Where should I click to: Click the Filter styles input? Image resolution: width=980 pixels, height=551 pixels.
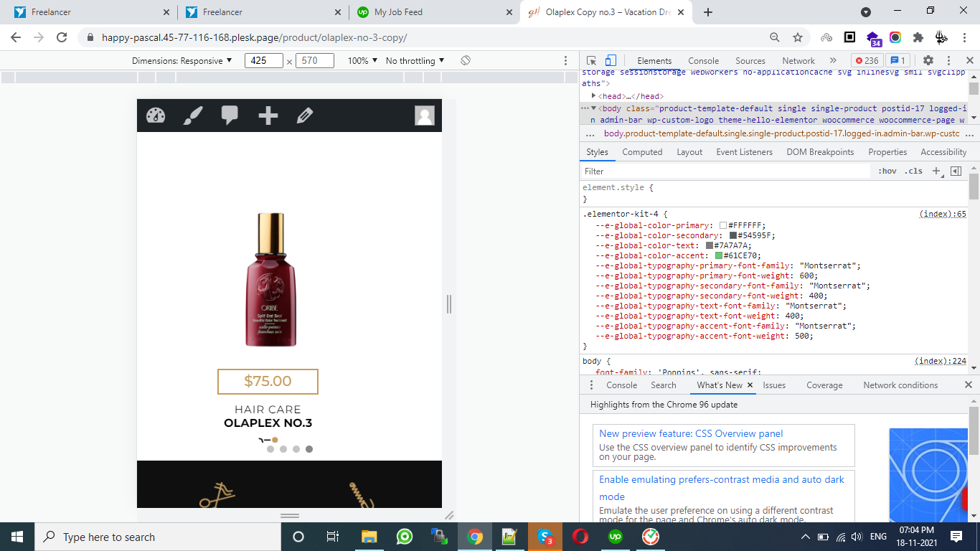(725, 171)
